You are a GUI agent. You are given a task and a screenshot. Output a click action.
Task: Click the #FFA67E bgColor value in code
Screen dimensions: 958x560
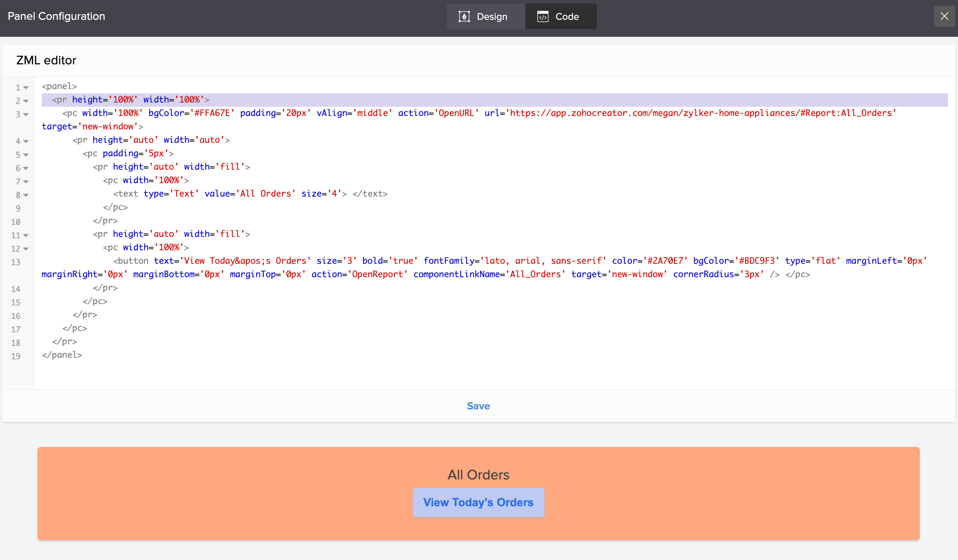pyautogui.click(x=212, y=113)
